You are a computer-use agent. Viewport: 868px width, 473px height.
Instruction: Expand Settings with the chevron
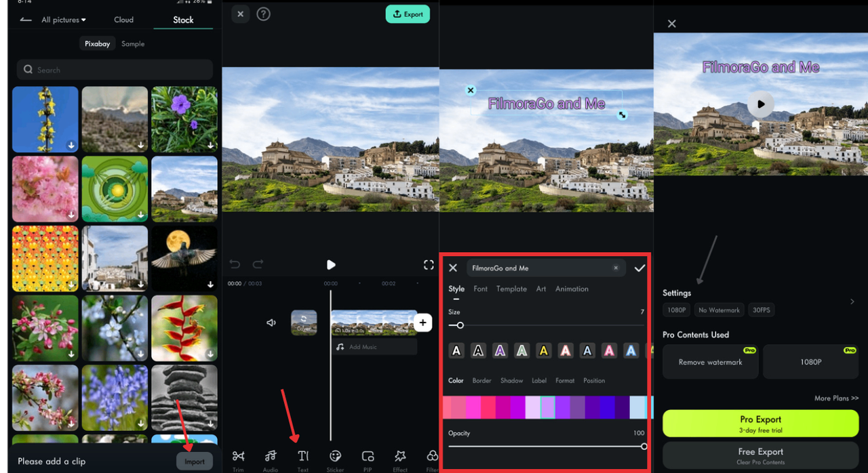(x=852, y=302)
